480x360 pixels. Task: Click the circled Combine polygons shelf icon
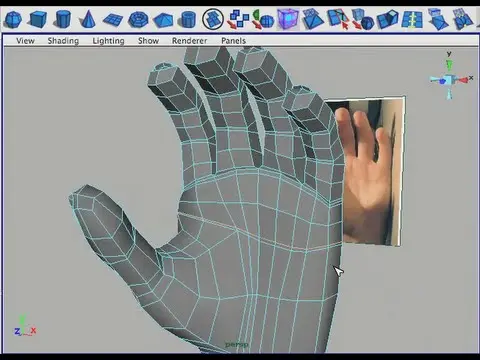[x=213, y=19]
